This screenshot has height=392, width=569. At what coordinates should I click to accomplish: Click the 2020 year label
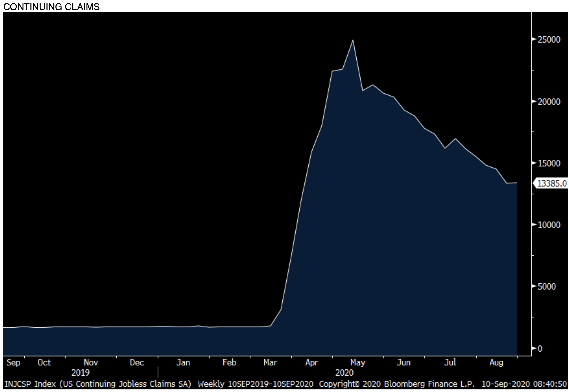(x=344, y=373)
